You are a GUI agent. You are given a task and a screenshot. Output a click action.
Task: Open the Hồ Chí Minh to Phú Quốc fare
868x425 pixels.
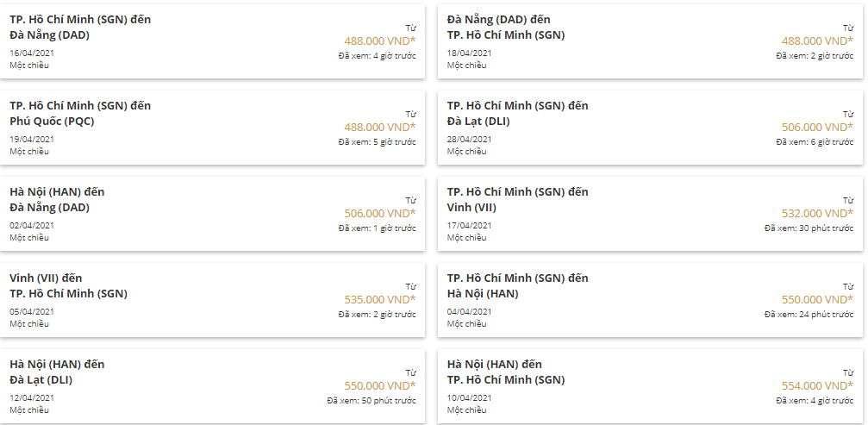coord(80,113)
